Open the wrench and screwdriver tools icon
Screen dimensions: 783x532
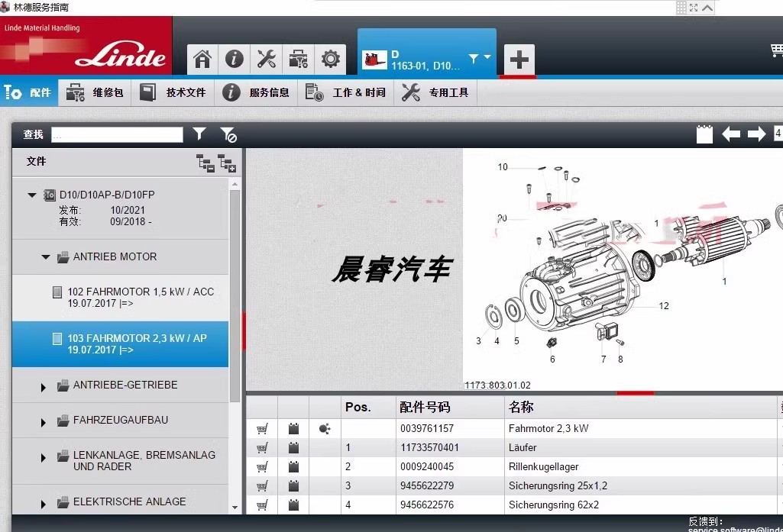(x=266, y=59)
